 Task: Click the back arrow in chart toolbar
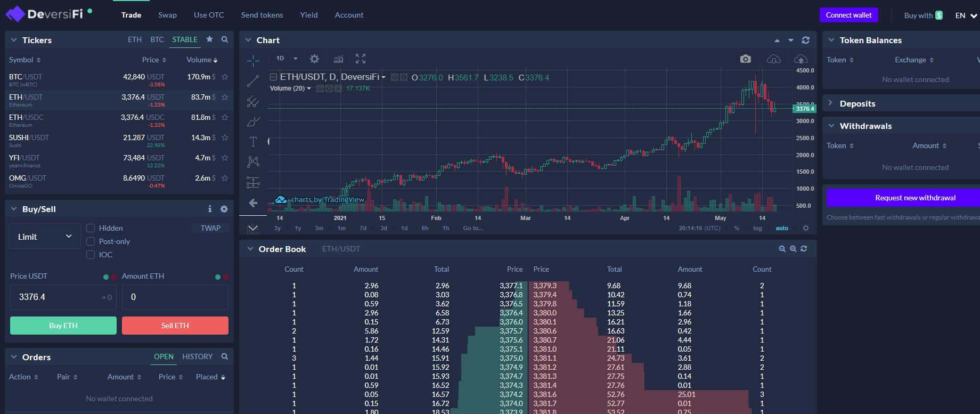click(x=253, y=202)
